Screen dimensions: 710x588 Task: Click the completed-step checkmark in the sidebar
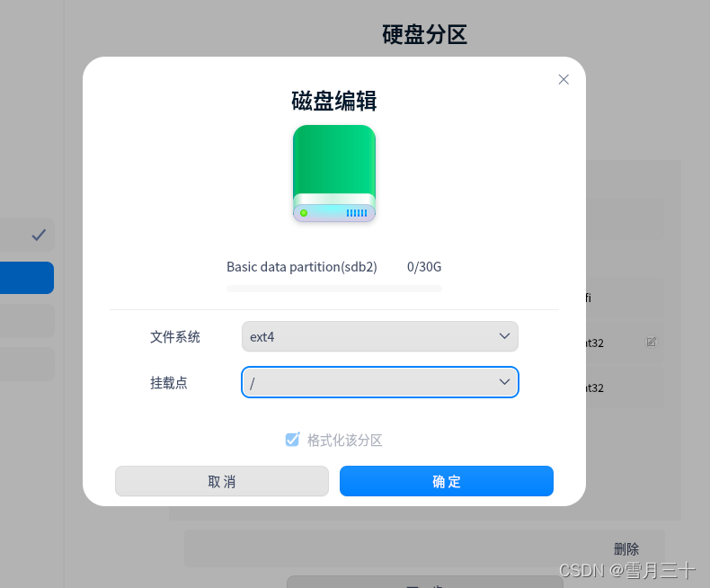click(x=39, y=235)
